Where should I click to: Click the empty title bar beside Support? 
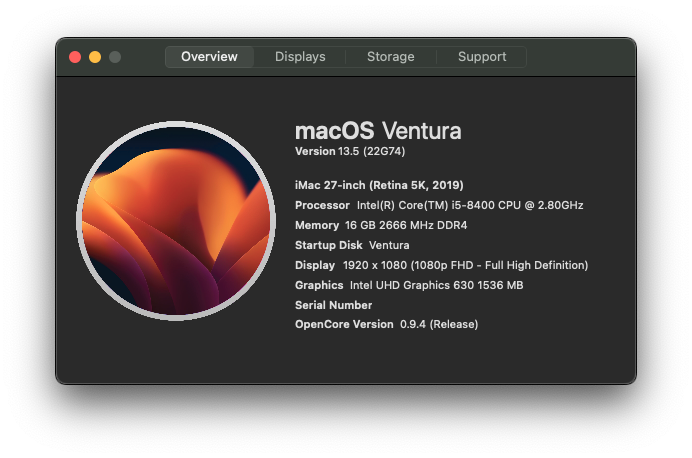tap(580, 57)
